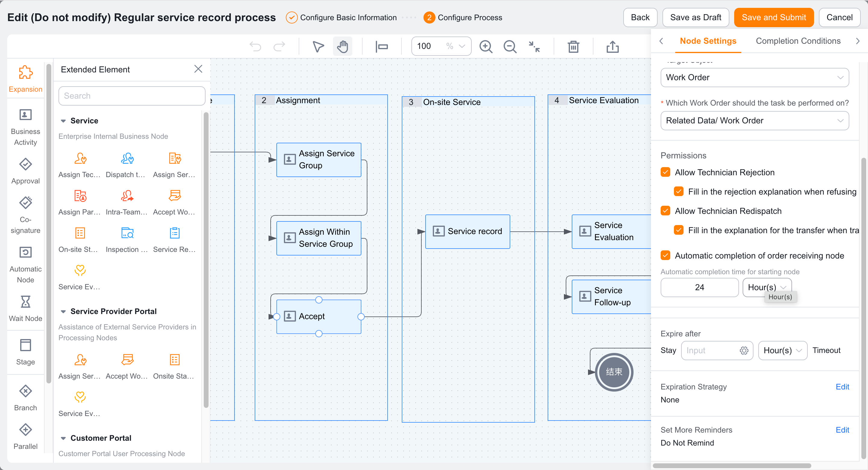Click the Back button
This screenshot has width=868, height=470.
click(x=640, y=17)
